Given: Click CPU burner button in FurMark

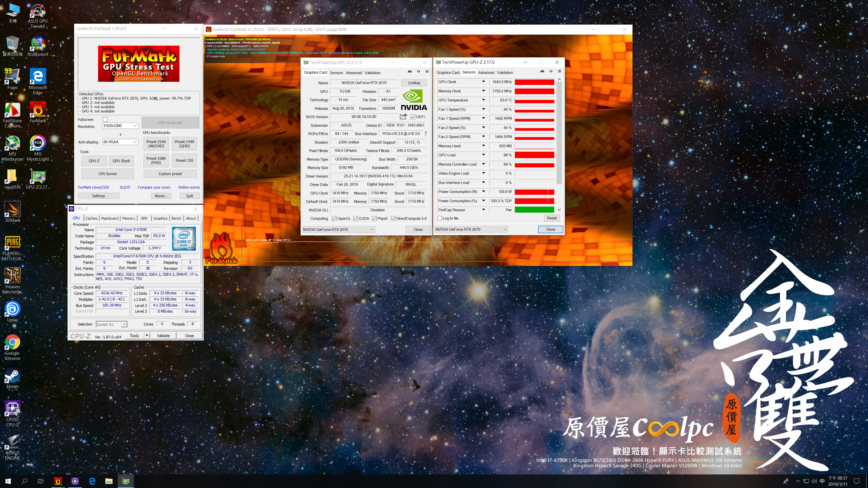Looking at the screenshot, I should point(108,174).
